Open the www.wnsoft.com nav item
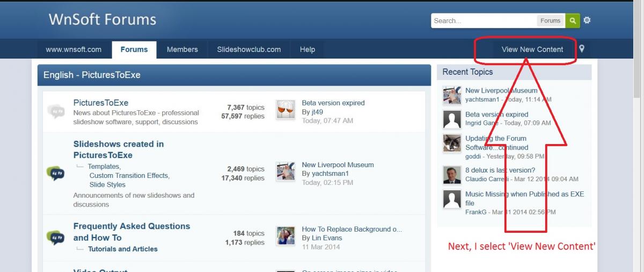This screenshot has width=644, height=272. point(74,49)
